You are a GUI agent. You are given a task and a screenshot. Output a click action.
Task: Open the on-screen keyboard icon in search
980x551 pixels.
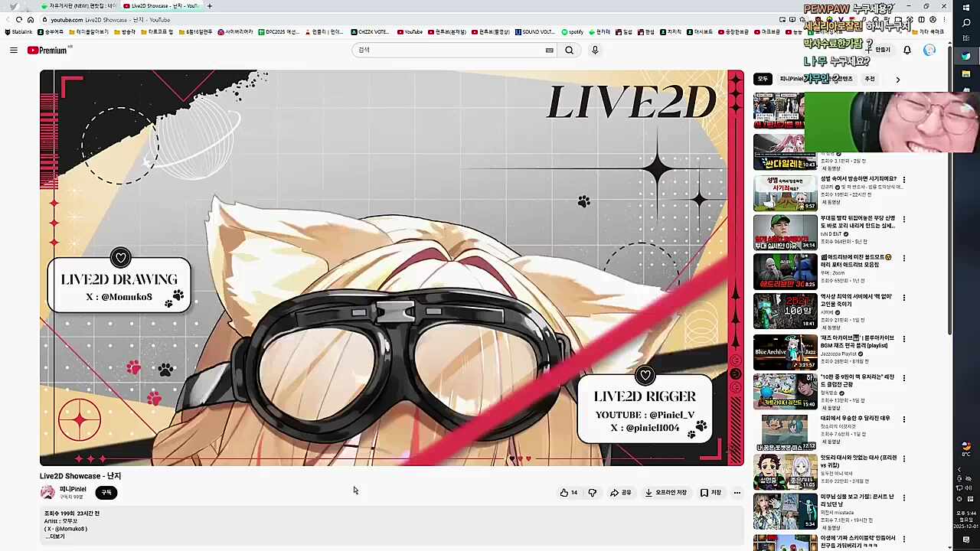pyautogui.click(x=549, y=51)
